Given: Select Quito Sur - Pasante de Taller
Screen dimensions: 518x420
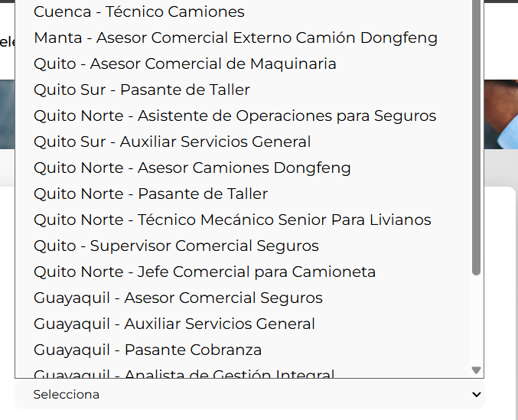Looking at the screenshot, I should click(x=142, y=90).
